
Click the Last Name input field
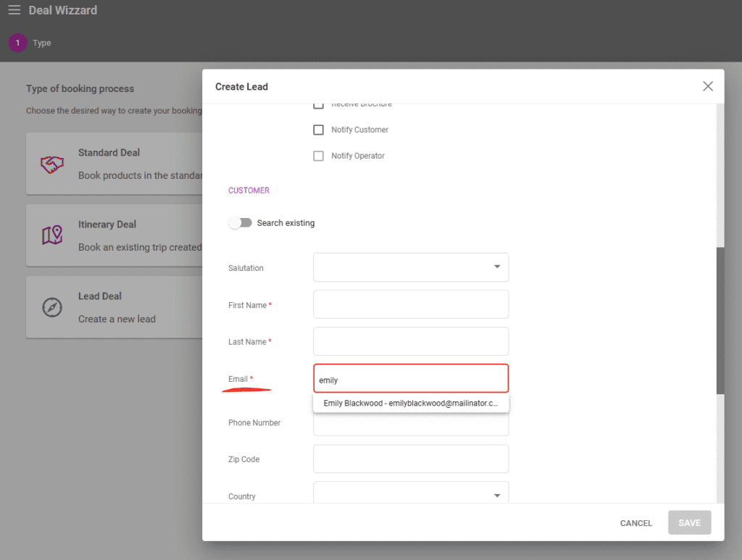(410, 341)
